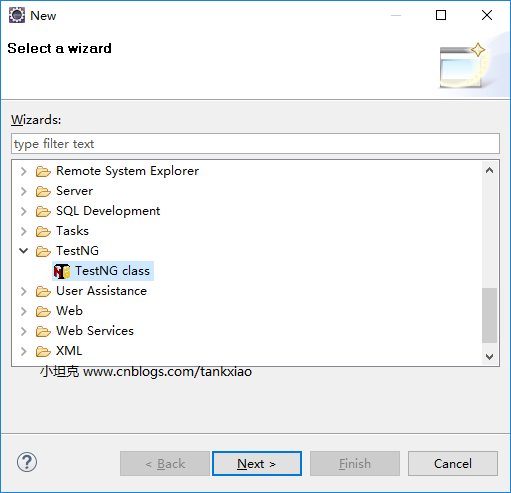Expand the User Assistance category
The height and width of the screenshot is (493, 511).
pyautogui.click(x=23, y=291)
